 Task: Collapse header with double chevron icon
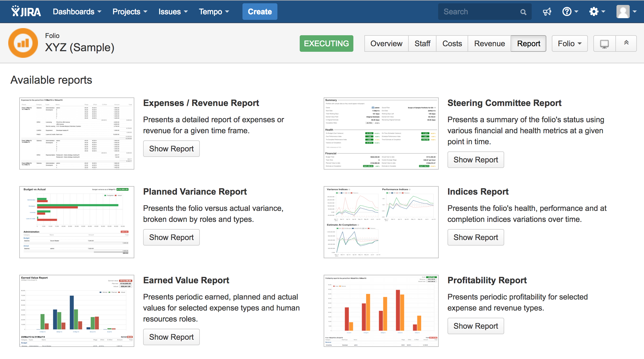pyautogui.click(x=626, y=43)
